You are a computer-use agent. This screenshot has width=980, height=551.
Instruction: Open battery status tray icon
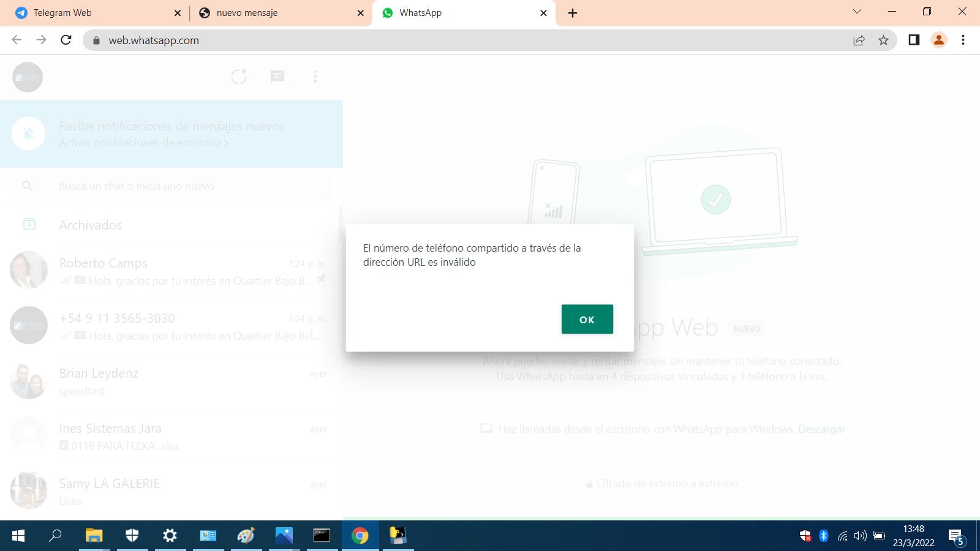pyautogui.click(x=879, y=536)
